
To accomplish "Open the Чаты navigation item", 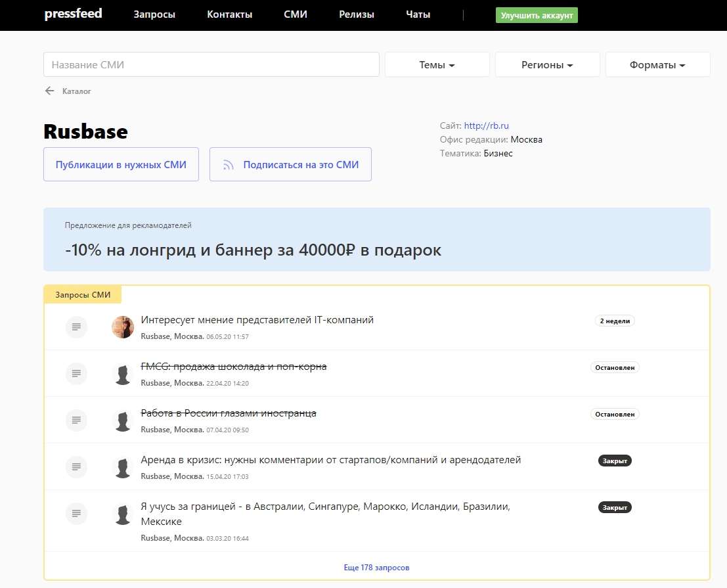I will [x=418, y=14].
